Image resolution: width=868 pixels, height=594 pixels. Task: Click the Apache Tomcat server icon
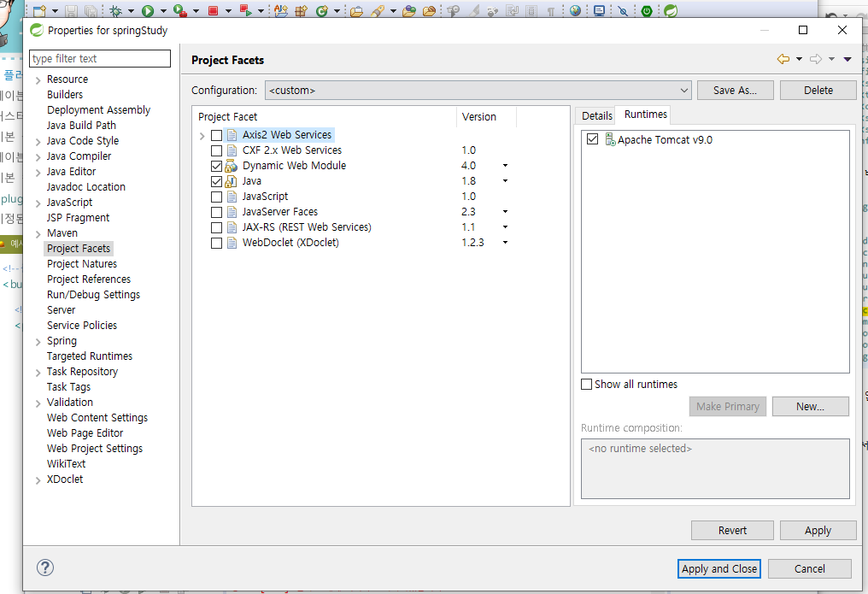[610, 139]
